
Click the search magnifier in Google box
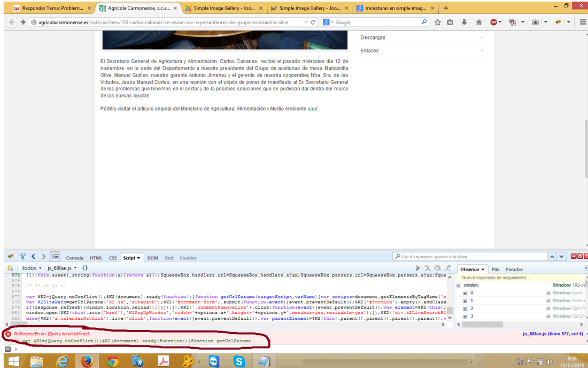(424, 22)
